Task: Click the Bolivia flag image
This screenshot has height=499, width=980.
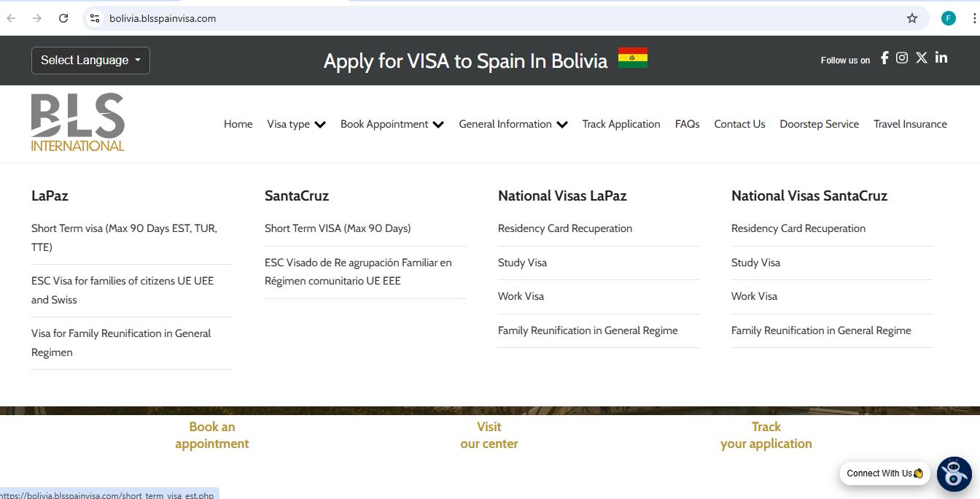Action: pos(632,58)
